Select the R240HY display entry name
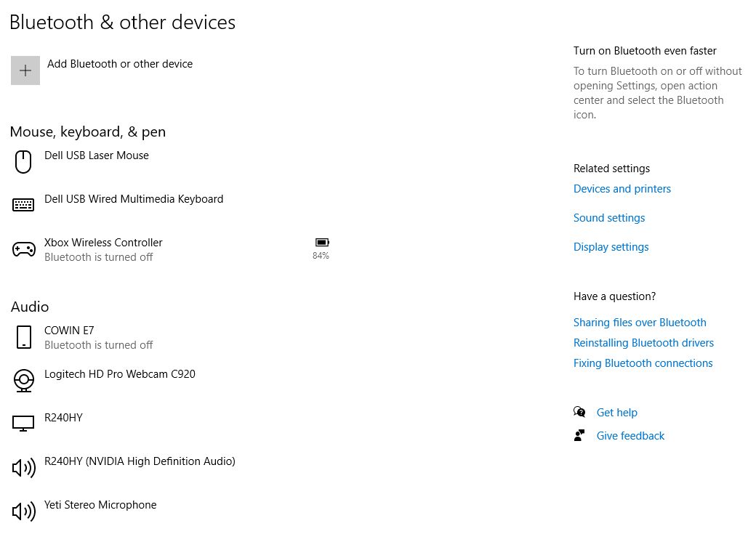Image resolution: width=756 pixels, height=534 pixels. tap(63, 417)
